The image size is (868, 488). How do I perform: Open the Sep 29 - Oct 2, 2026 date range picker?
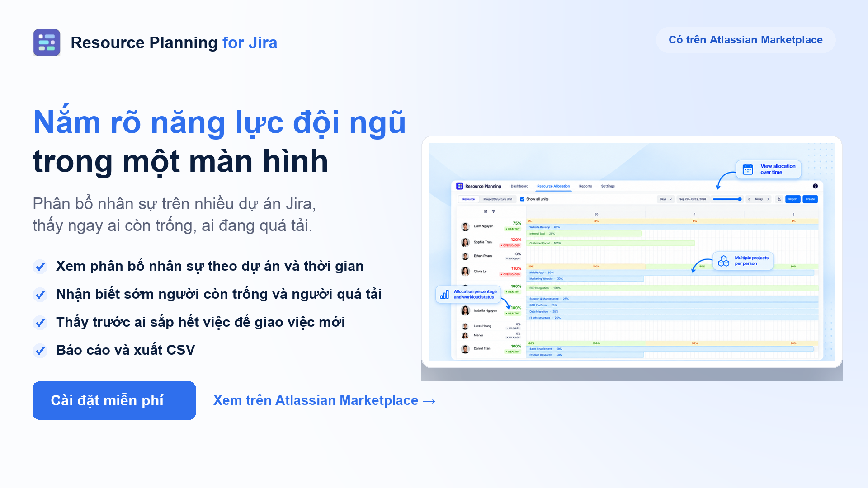693,199
